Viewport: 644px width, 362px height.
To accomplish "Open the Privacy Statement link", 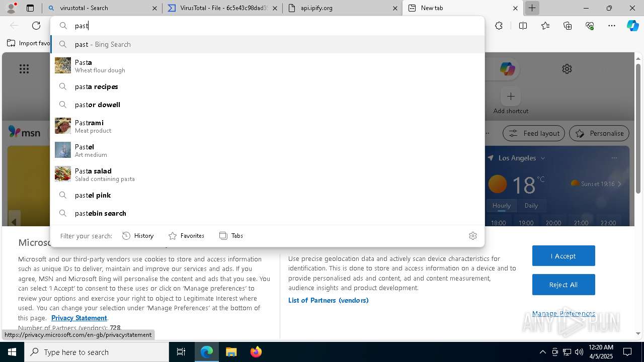I will point(79,318).
